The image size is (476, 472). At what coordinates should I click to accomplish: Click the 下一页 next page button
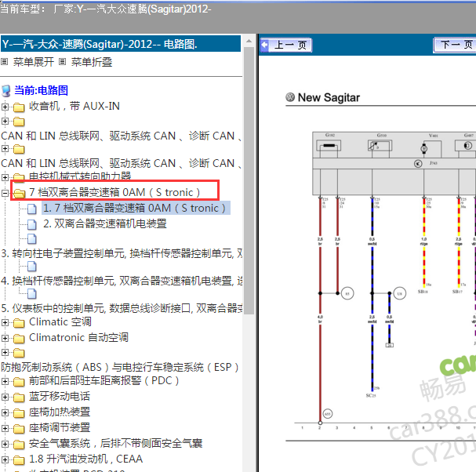click(x=455, y=45)
